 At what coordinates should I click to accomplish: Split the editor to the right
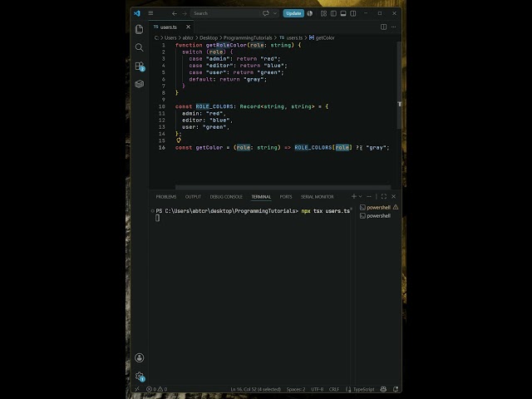coord(383,27)
